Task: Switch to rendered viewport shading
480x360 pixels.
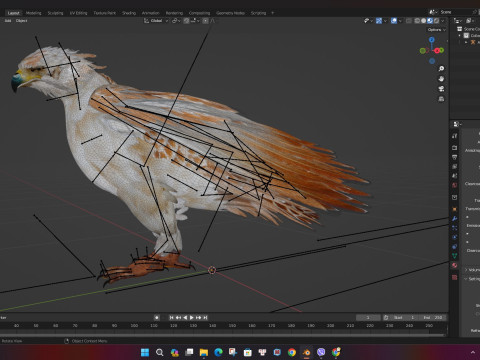Action: [436, 21]
